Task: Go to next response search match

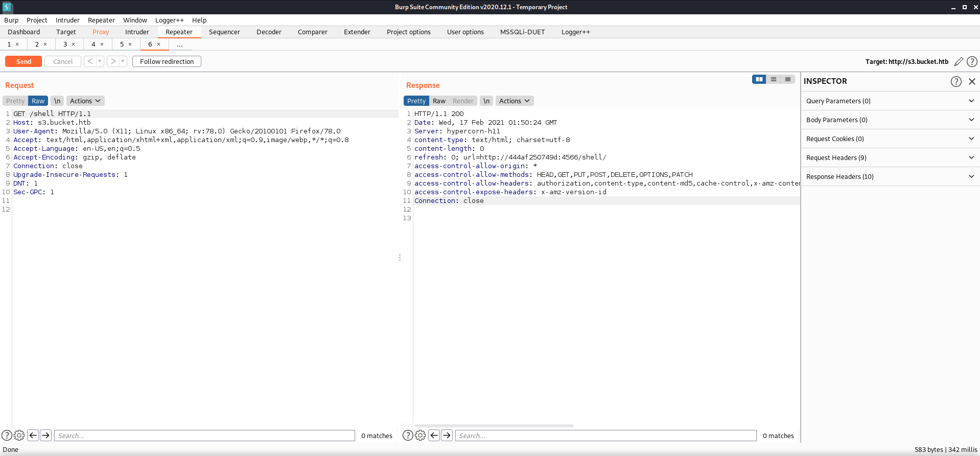Action: coord(447,435)
